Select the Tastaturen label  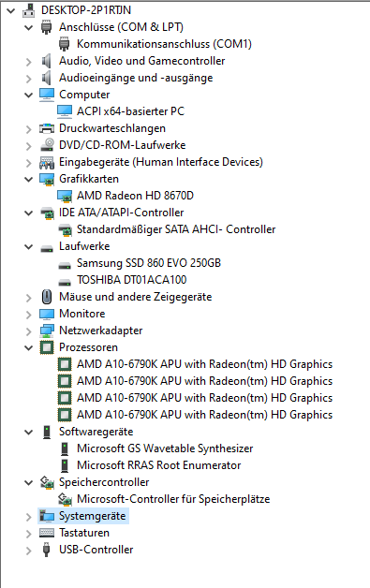coord(84,533)
